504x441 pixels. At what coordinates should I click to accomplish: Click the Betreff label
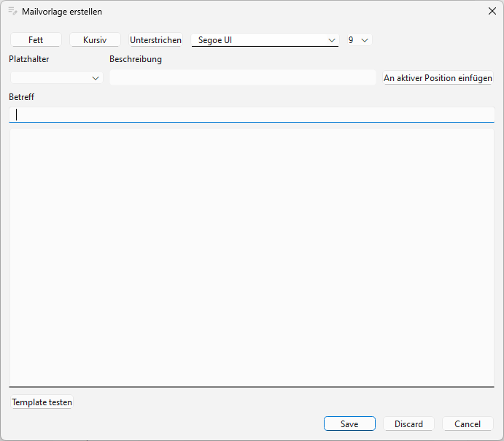click(x=22, y=96)
